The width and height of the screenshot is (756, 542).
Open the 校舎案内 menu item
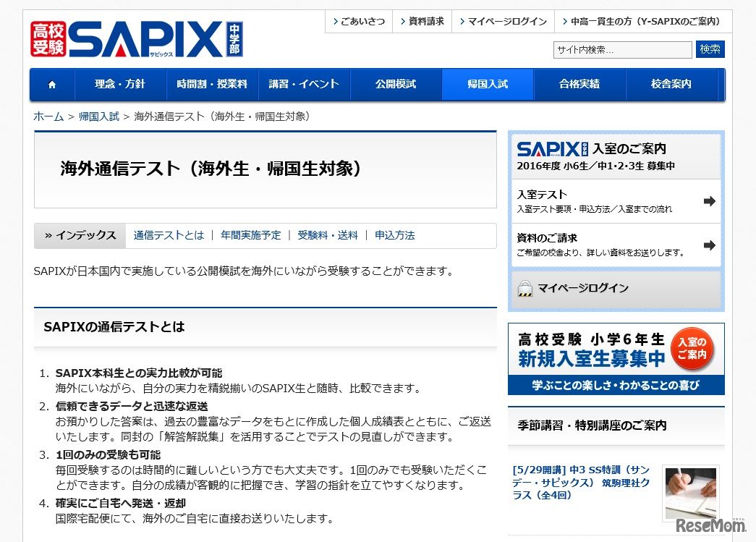[669, 84]
